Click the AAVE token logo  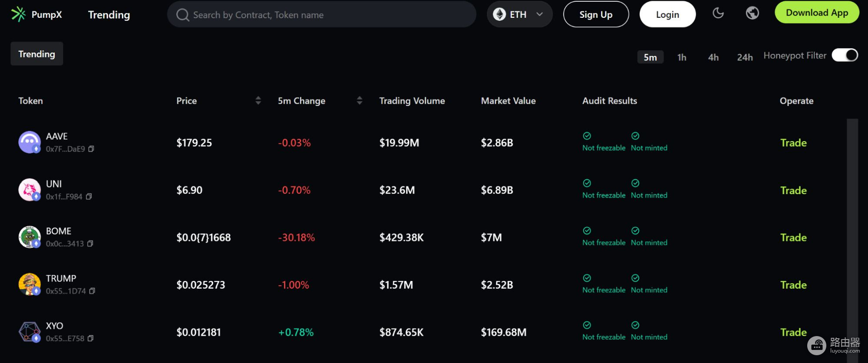point(30,142)
